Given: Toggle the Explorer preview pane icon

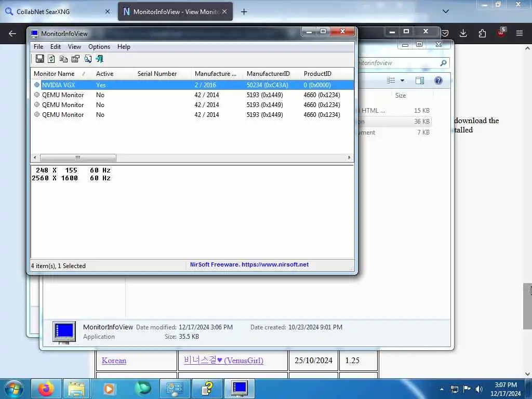Looking at the screenshot, I should (420, 81).
